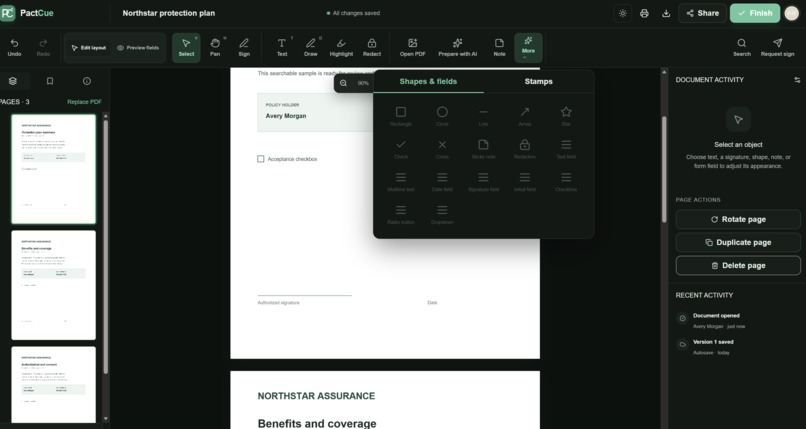Open the info sidebar tab

87,81
